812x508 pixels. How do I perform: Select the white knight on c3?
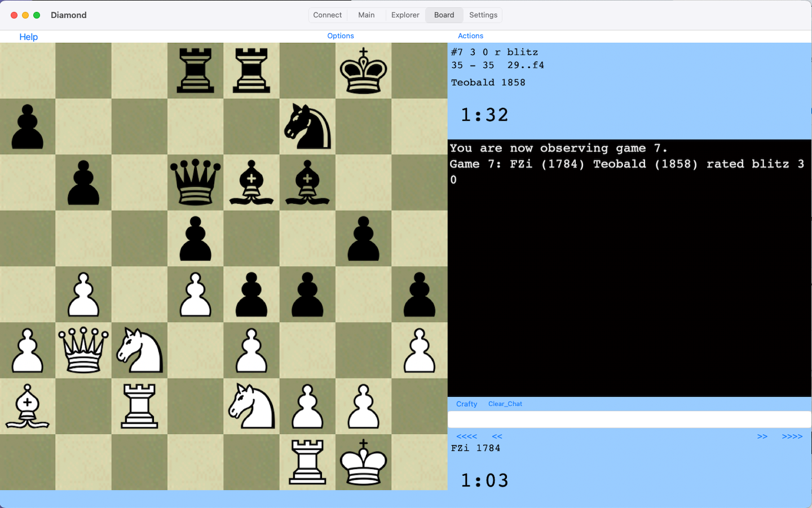tap(140, 350)
